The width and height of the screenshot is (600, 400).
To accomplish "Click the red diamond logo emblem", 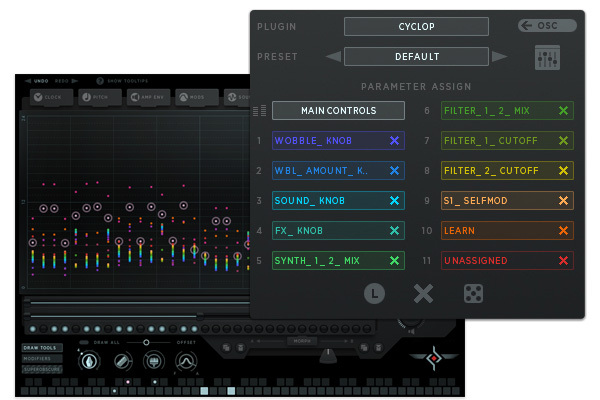I will [434, 358].
